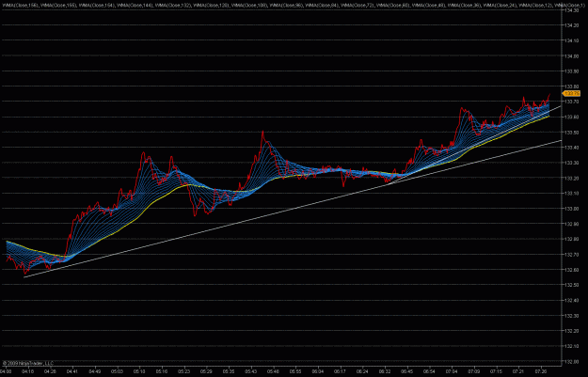This screenshot has height=377, width=588.
Task: Click the 07:09 time axis label
Action: tap(474, 371)
